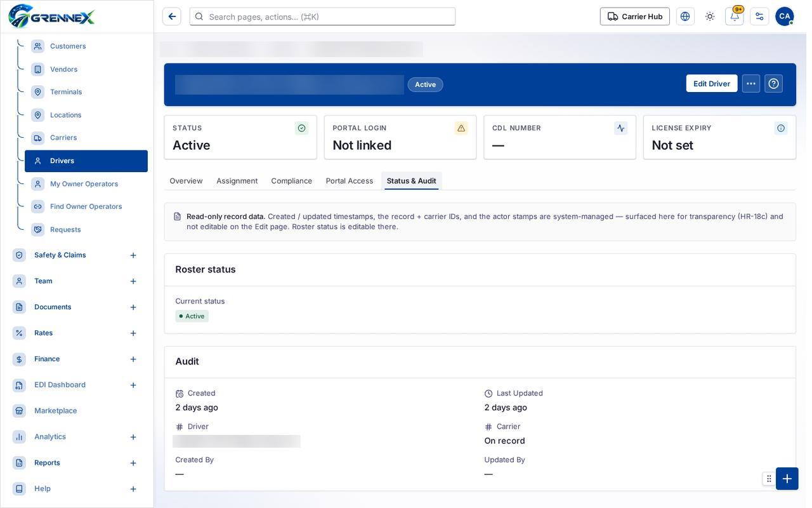Image resolution: width=812 pixels, height=508 pixels.
Task: Open the CA user avatar menu
Action: pyautogui.click(x=785, y=17)
